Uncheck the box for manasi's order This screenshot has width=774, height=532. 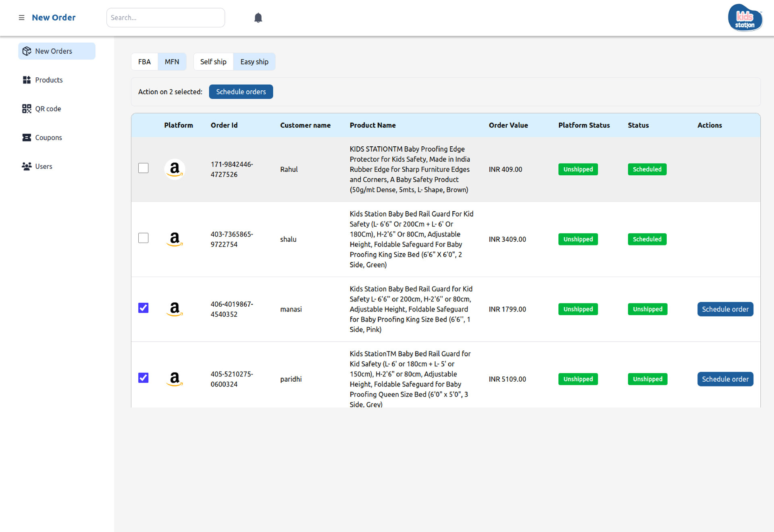tap(144, 308)
